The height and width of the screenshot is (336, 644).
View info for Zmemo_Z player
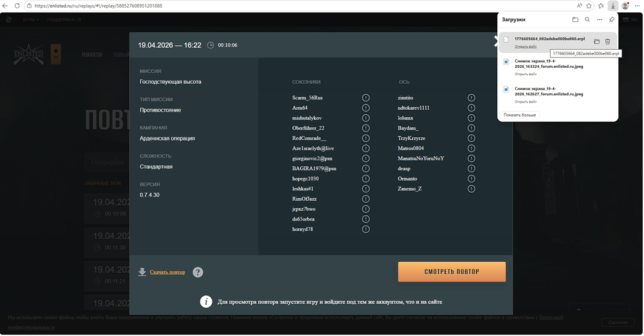tap(471, 189)
